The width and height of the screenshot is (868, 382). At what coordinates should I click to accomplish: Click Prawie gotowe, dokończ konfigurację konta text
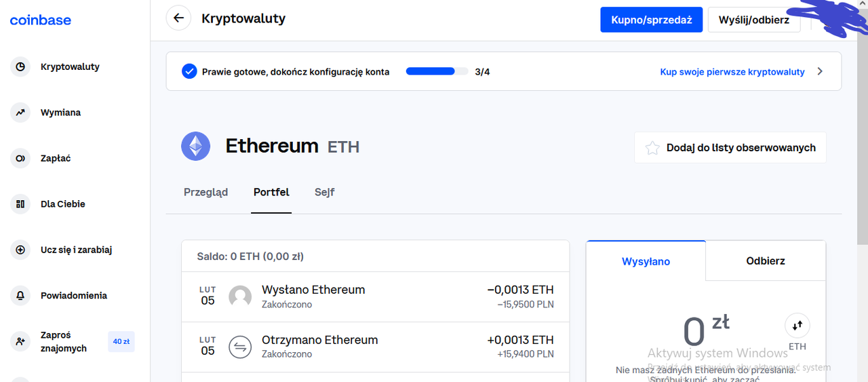(x=296, y=71)
